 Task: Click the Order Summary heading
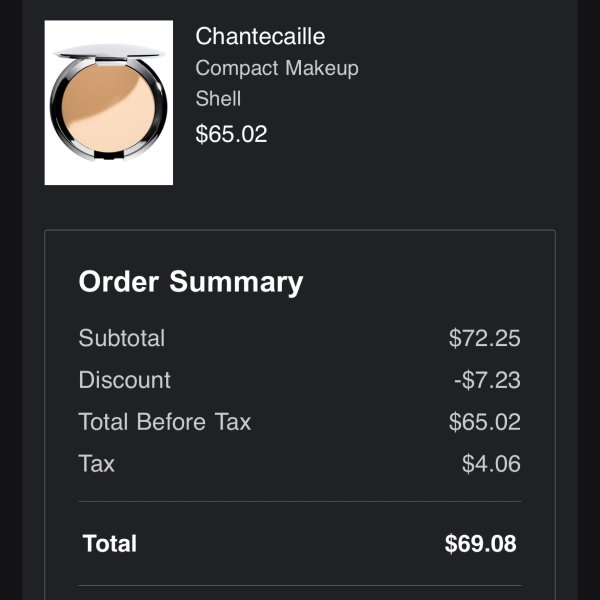click(190, 282)
